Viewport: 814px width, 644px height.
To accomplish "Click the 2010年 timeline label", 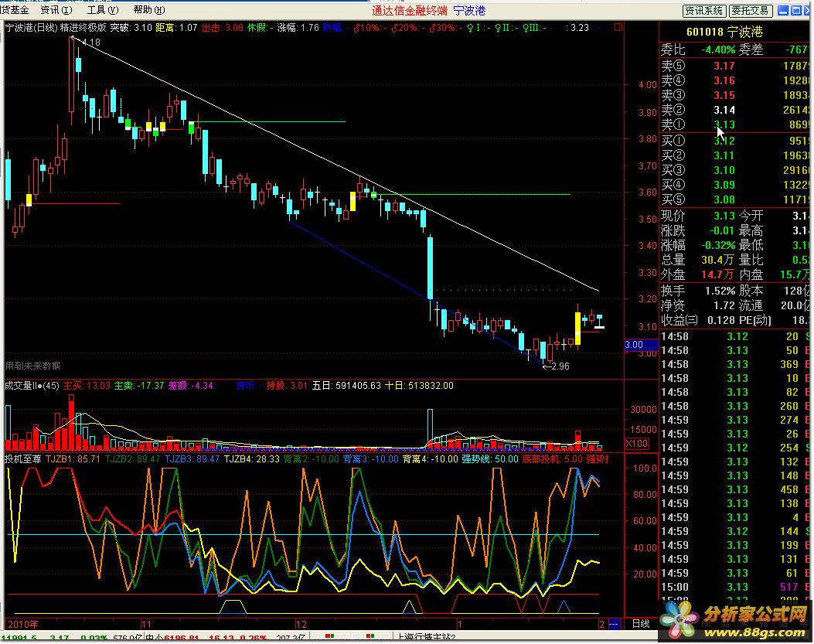I will (x=23, y=624).
